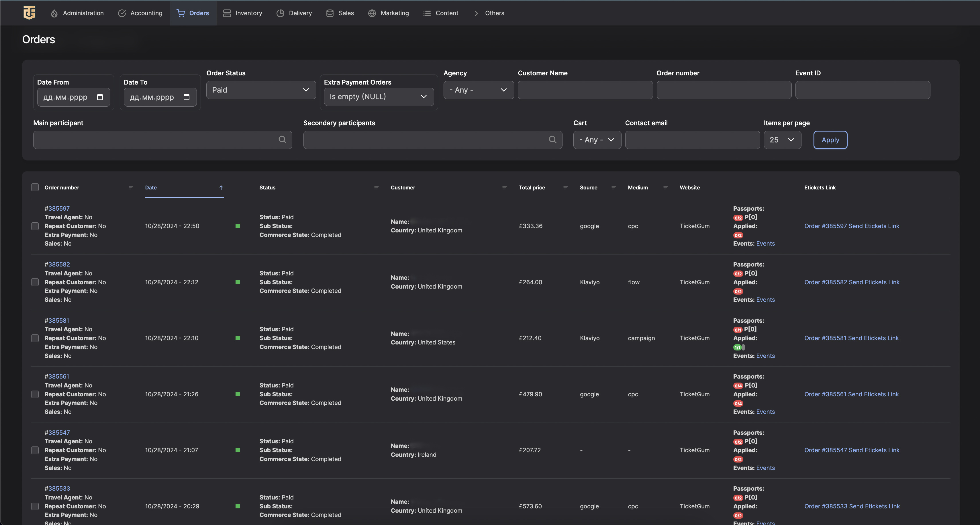Image resolution: width=980 pixels, height=525 pixels.
Task: Open Order #385582 Send Etickets Link
Action: [852, 282]
